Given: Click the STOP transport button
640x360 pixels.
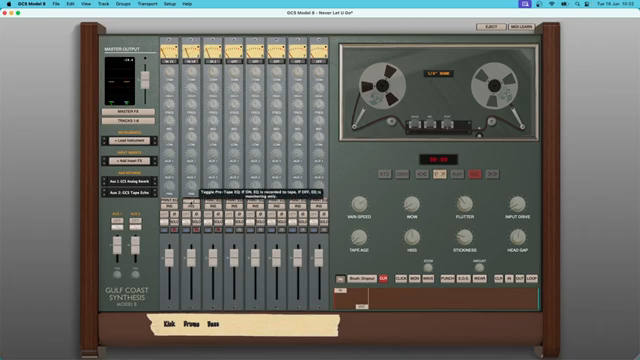Looking at the screenshot, I should (440, 174).
